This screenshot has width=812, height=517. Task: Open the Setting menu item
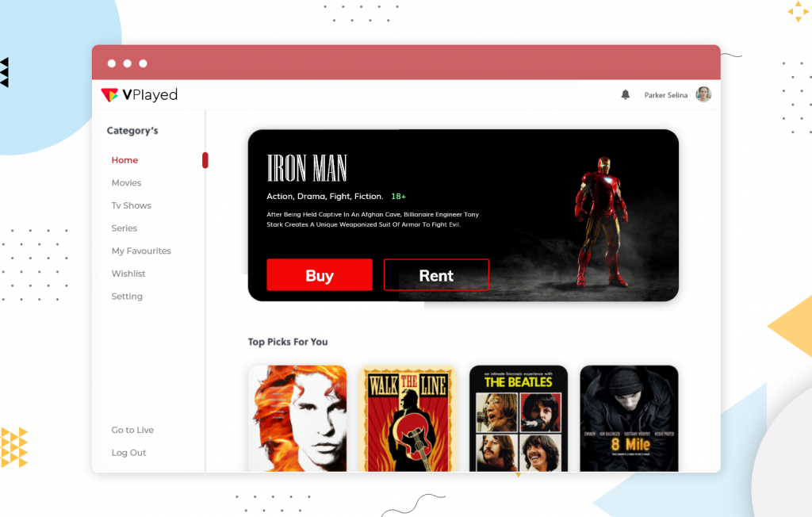(x=127, y=296)
